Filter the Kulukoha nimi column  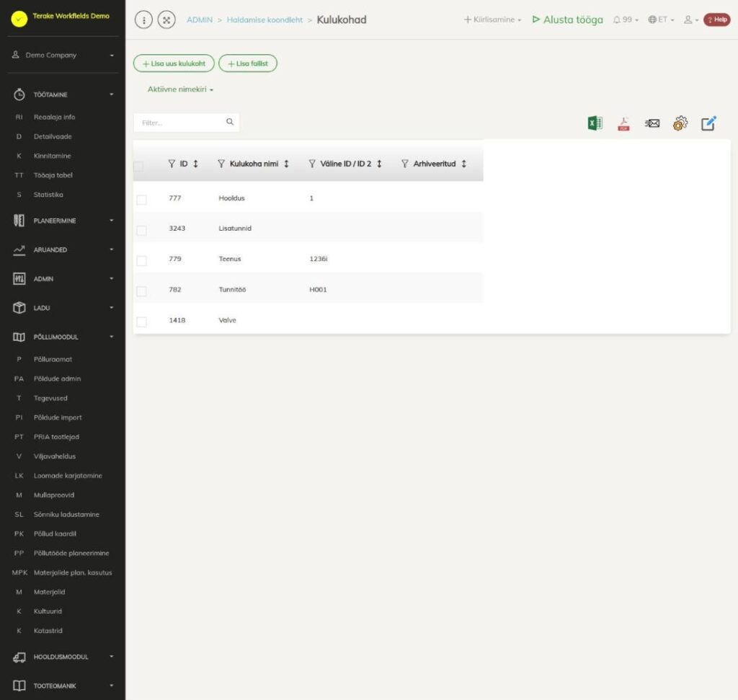click(221, 164)
